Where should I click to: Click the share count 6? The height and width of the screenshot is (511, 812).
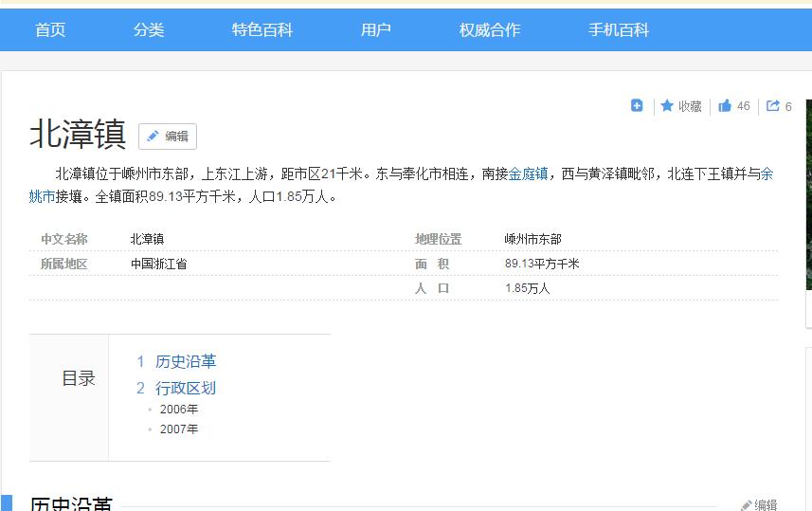coord(788,107)
